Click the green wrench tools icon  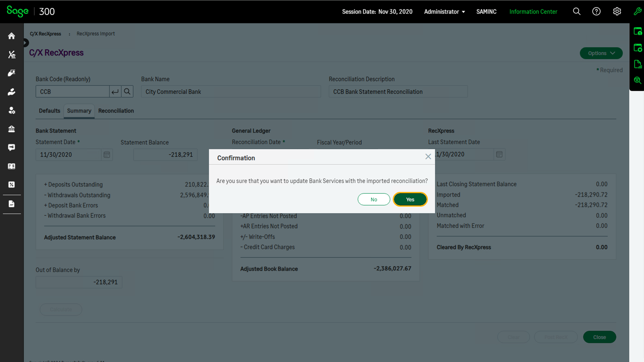(x=637, y=12)
